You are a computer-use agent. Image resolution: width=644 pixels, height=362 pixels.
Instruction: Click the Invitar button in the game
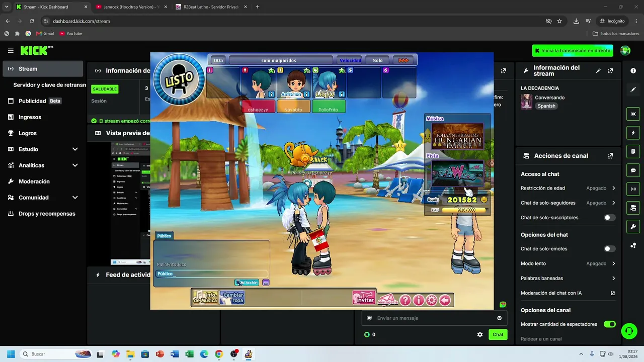[x=364, y=298]
